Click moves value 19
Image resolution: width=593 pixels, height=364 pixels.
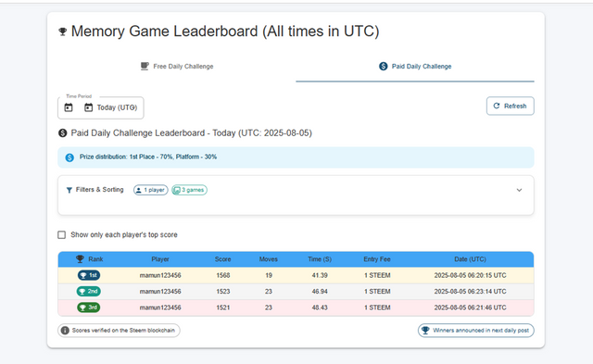point(269,276)
